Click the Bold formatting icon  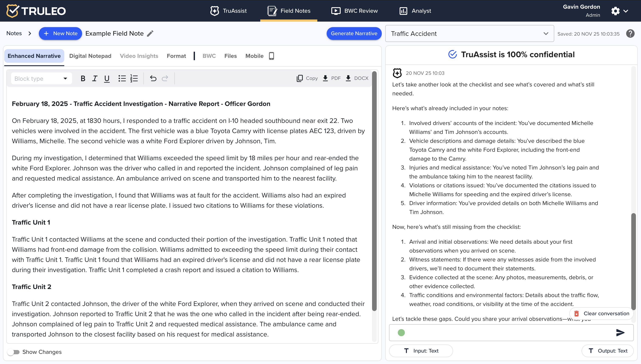coord(83,79)
